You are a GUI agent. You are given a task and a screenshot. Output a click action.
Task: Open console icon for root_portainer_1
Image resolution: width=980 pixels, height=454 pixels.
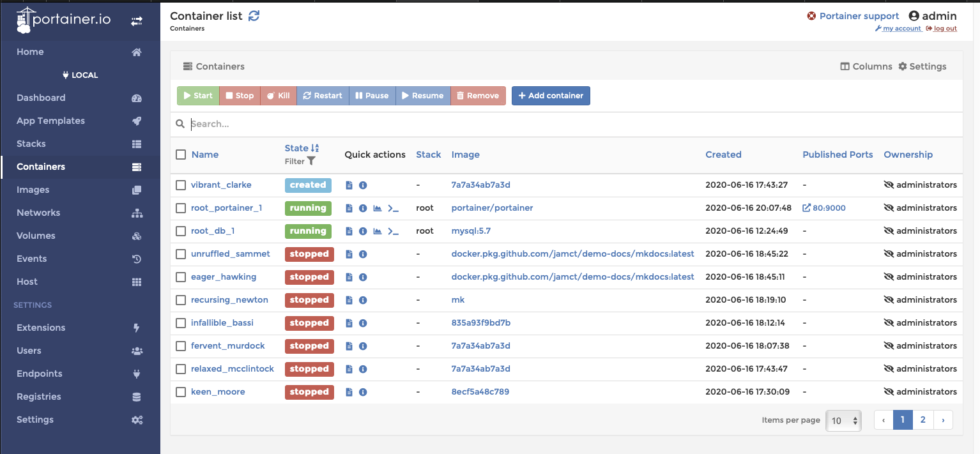394,208
